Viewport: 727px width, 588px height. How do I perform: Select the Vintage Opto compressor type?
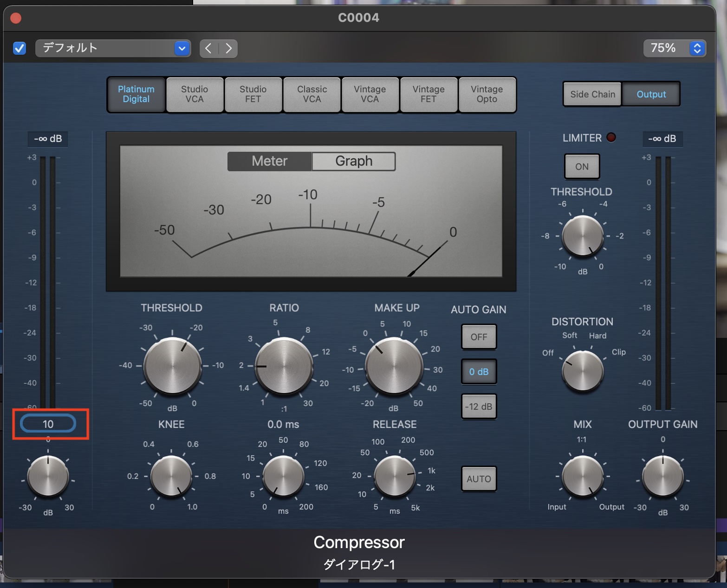(487, 94)
